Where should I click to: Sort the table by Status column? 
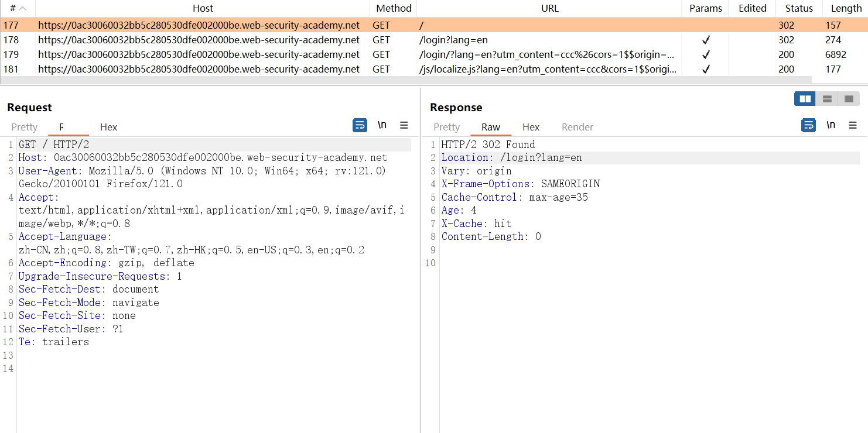799,8
